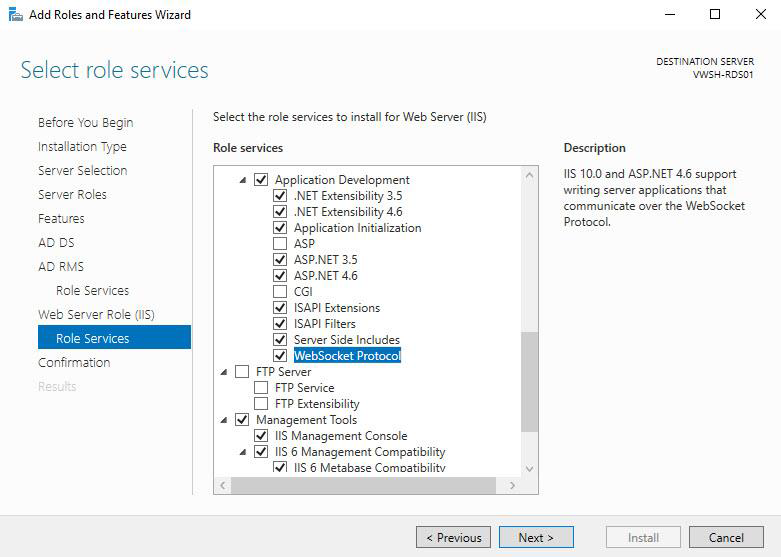
Task: Click the Previous button
Action: pos(453,538)
